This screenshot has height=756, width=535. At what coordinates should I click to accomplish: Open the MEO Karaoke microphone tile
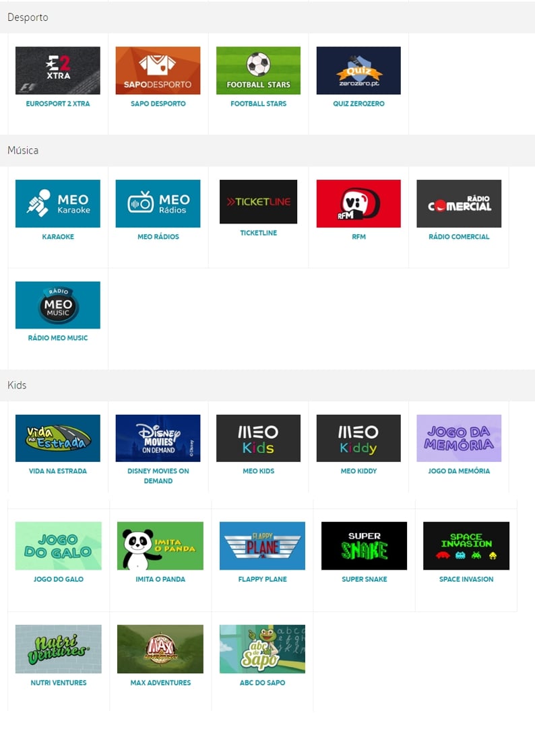click(x=58, y=203)
